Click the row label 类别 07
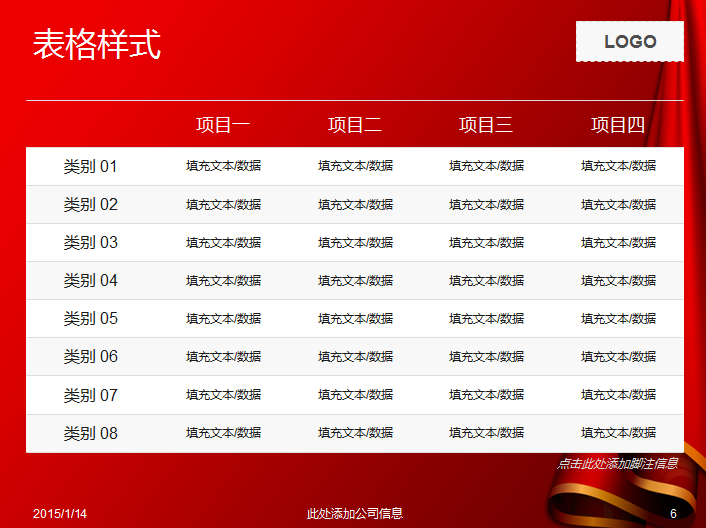706x528 pixels. tap(91, 395)
